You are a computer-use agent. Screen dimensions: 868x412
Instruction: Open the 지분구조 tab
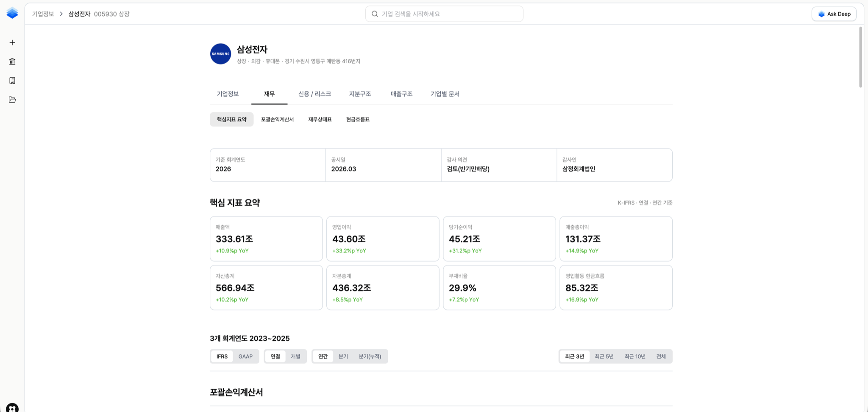tap(360, 94)
